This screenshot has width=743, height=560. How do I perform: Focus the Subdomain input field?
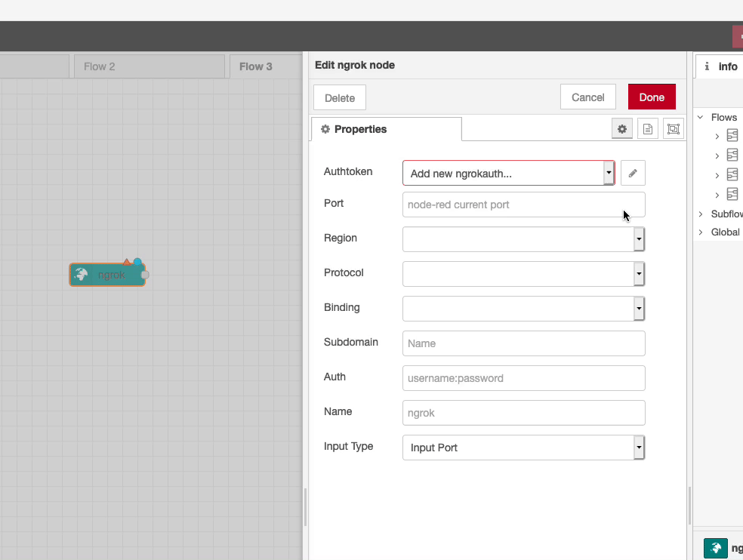click(x=523, y=343)
